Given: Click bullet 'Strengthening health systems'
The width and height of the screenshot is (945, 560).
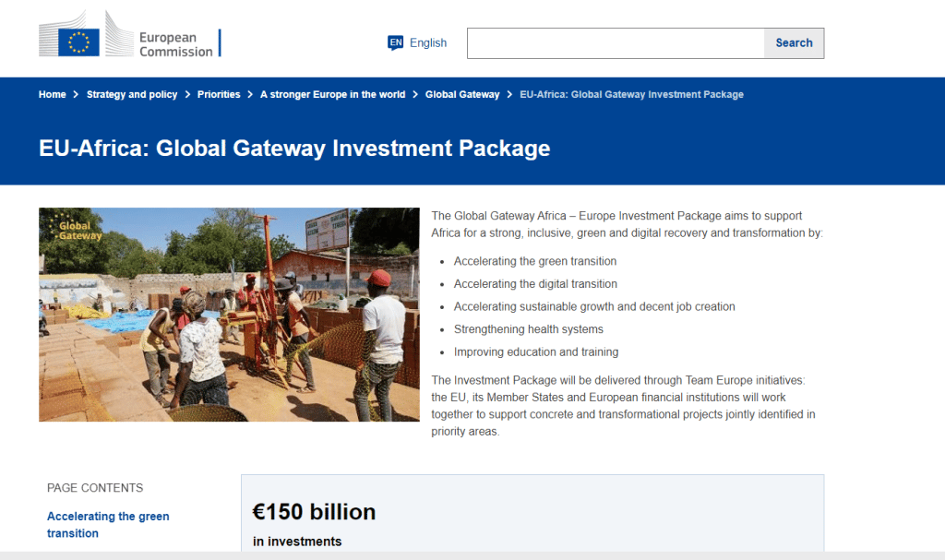Looking at the screenshot, I should 529,329.
